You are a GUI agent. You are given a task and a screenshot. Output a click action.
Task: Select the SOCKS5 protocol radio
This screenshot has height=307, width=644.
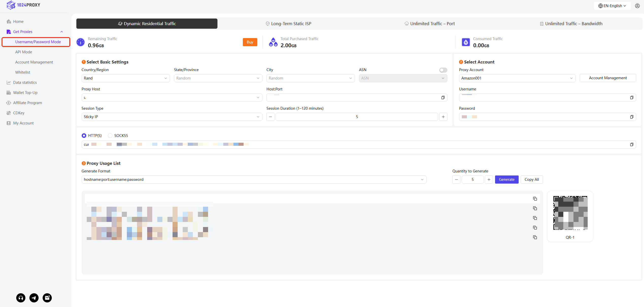click(x=110, y=136)
